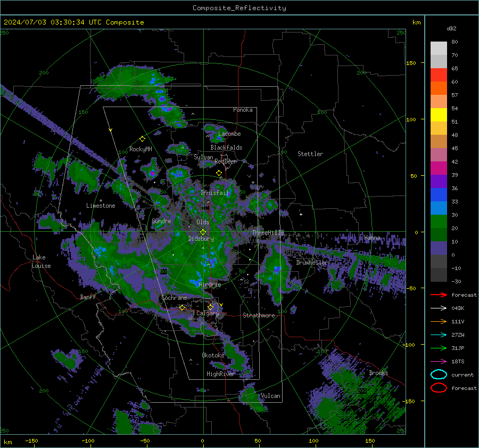This screenshot has width=479, height=448.
Task: Click the 2024/07/03 03:30:34 UTC timestamp
Action: click(53, 22)
